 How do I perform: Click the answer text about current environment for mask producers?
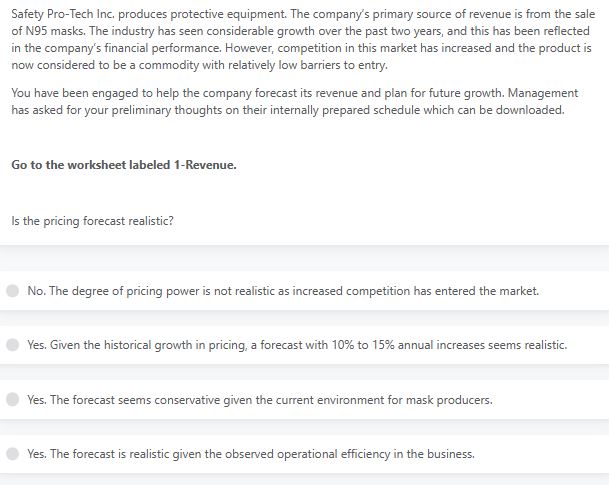tap(260, 400)
